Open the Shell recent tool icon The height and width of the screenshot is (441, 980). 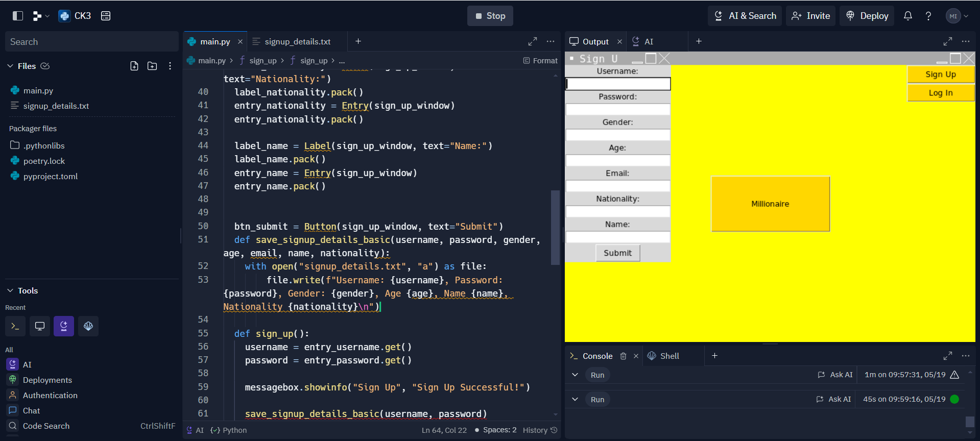coord(15,326)
